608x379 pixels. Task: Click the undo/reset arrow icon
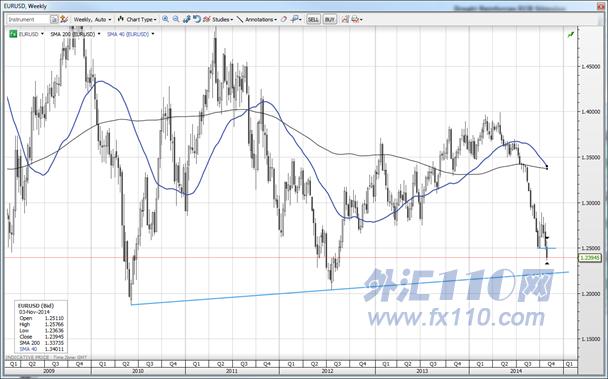coord(197,19)
